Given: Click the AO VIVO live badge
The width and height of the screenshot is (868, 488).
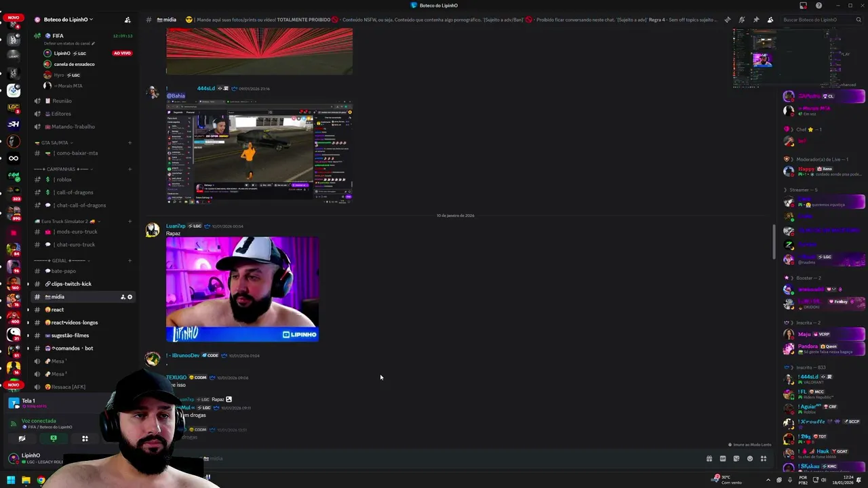Looking at the screenshot, I should [x=122, y=53].
